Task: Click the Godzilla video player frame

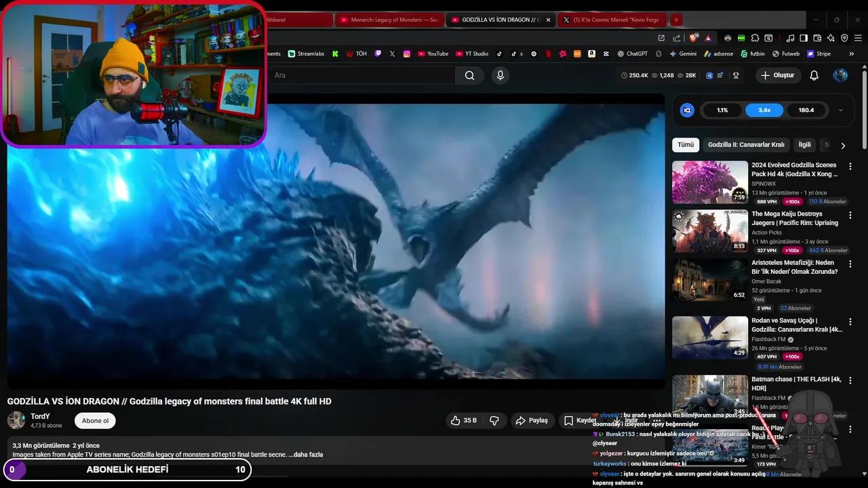Action: pos(336,241)
